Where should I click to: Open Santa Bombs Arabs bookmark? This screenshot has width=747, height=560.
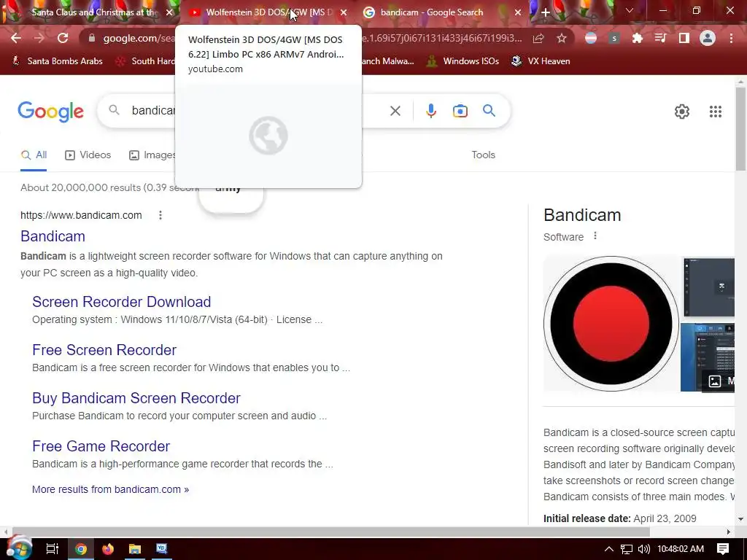pos(57,61)
